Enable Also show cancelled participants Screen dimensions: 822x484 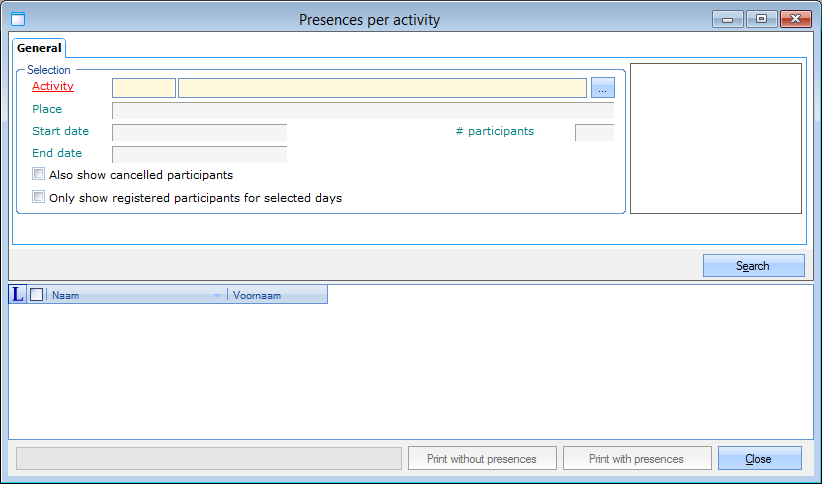pyautogui.click(x=39, y=174)
